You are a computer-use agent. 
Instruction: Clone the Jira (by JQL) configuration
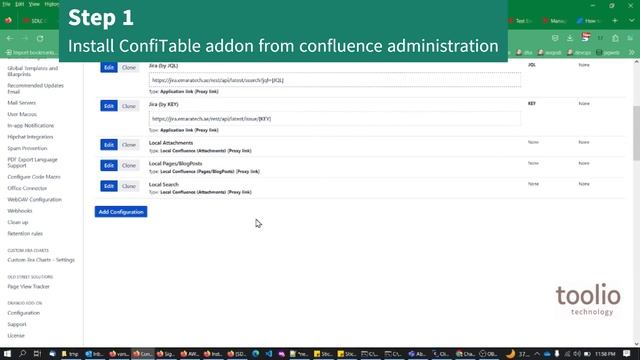tap(129, 67)
